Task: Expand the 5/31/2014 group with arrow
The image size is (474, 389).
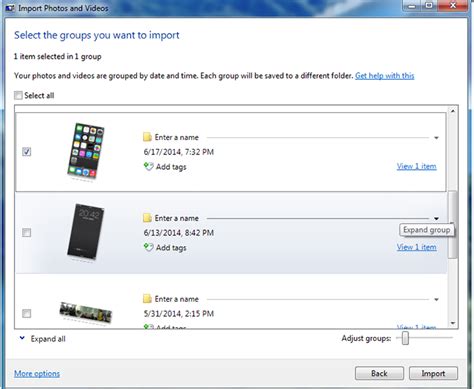Action: (436, 299)
